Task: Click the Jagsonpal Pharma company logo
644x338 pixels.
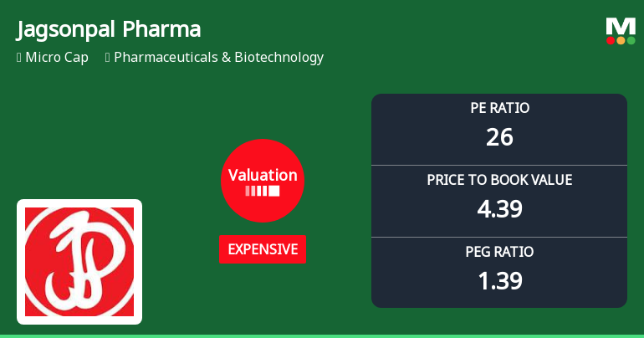Action: 79,262
